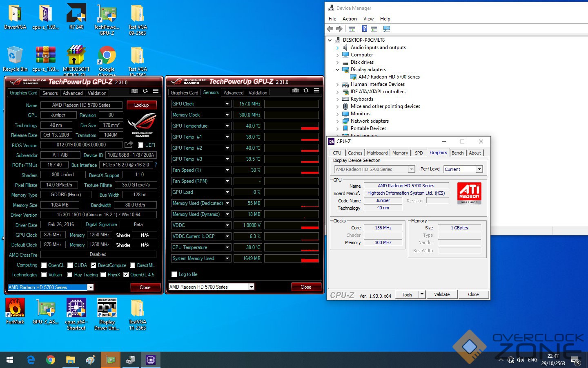The height and width of the screenshot is (368, 588).
Task: Open the GPU Temperature sensor dropdown
Action: pyautogui.click(x=227, y=126)
